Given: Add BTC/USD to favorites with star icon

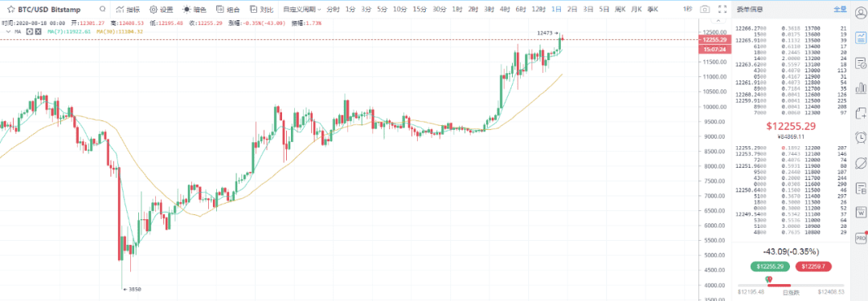Looking at the screenshot, I should coord(11,10).
